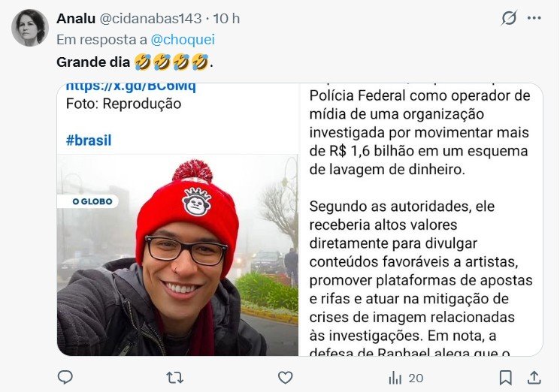Screen dimensions: 560x392
Task: Like the tweet with the heart icon
Action: click(x=285, y=378)
